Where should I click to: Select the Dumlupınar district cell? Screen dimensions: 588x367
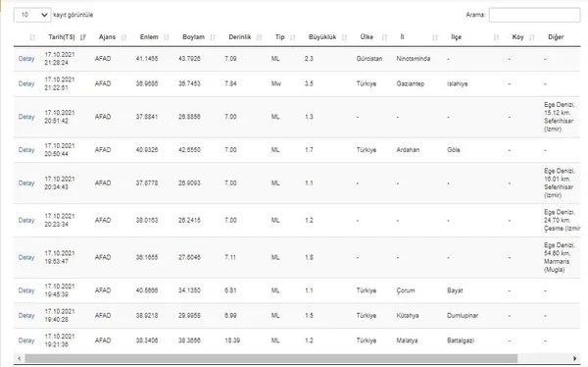[x=463, y=316]
